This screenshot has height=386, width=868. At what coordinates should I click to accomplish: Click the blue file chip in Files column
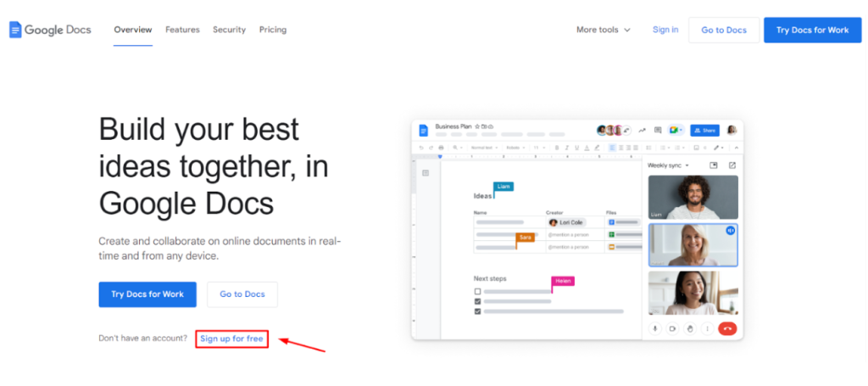point(624,222)
